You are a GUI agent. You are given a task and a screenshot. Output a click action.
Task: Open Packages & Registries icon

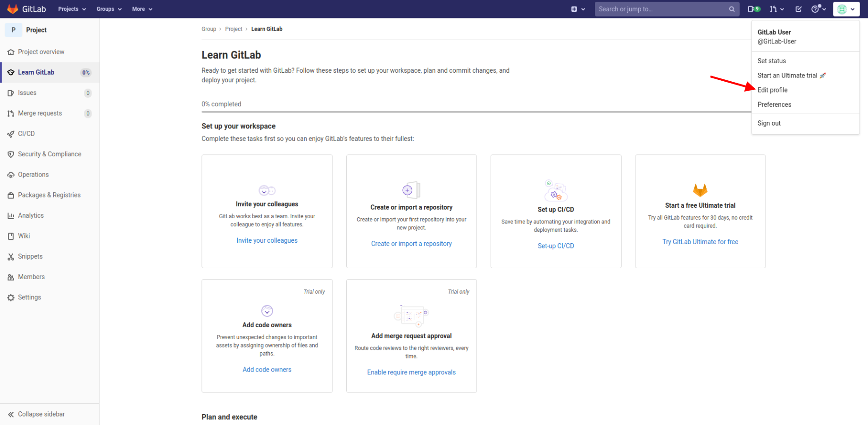pos(11,195)
